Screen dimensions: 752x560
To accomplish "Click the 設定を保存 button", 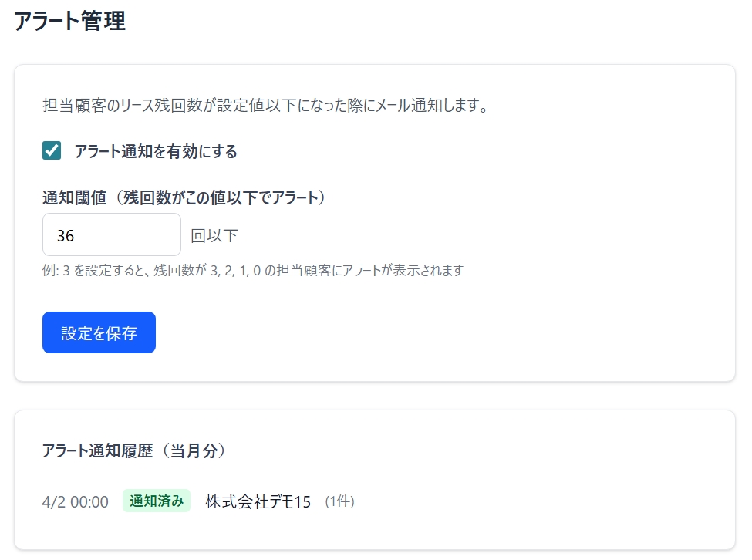I will tap(99, 332).
